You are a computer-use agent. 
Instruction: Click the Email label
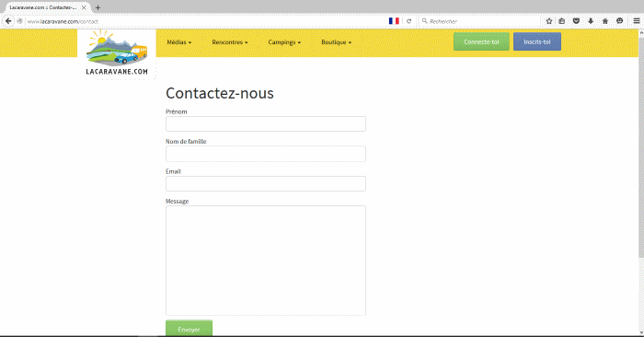173,171
